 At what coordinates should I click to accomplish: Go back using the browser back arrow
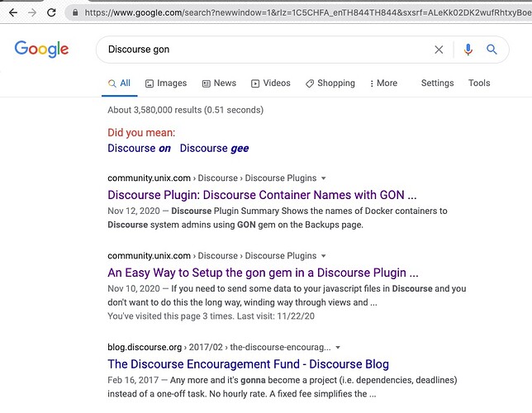pos(13,12)
